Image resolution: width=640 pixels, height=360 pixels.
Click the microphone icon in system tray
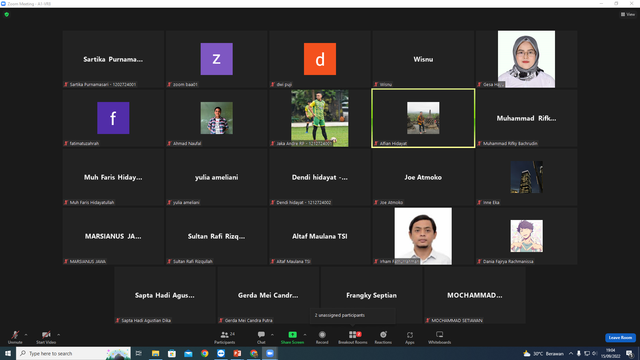pos(579,353)
